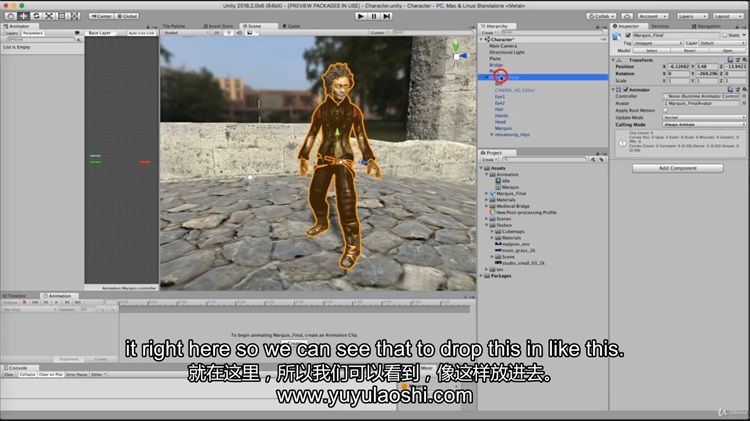
Task: Click the Cloud services icon beside Collab
Action: [627, 16]
